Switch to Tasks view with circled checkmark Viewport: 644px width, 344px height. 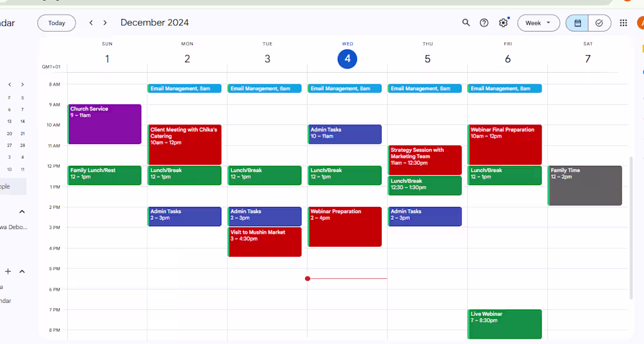[x=599, y=23]
